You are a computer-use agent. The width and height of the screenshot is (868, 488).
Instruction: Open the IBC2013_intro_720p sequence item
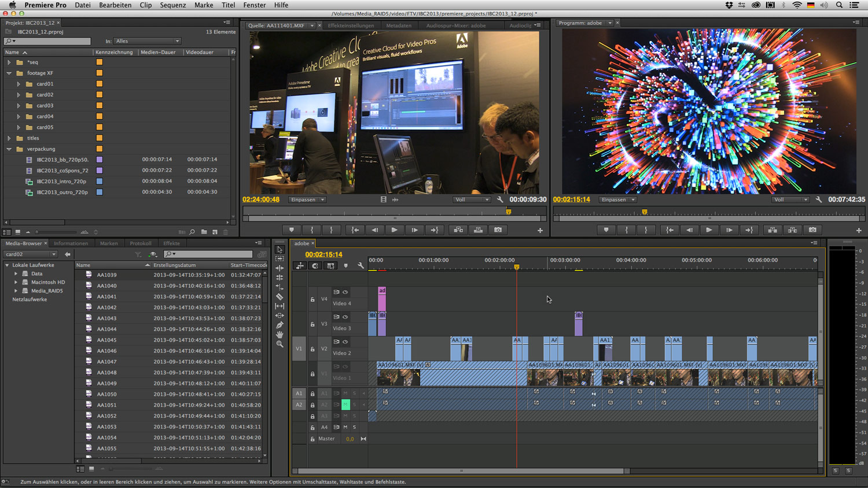click(x=61, y=182)
